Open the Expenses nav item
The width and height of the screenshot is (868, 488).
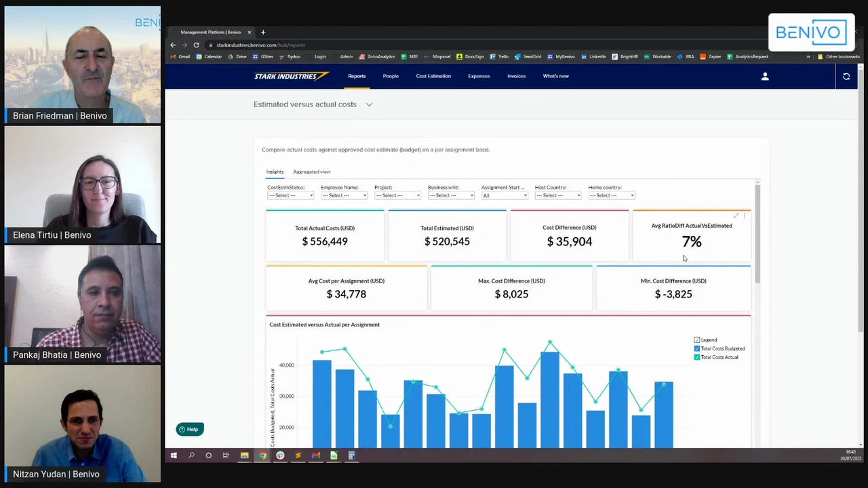(x=479, y=76)
